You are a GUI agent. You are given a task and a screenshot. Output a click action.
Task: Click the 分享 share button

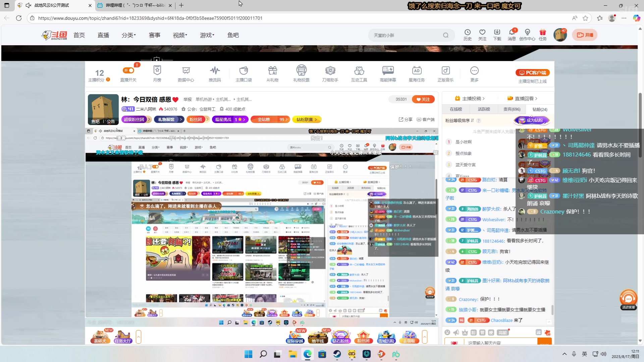(x=406, y=119)
